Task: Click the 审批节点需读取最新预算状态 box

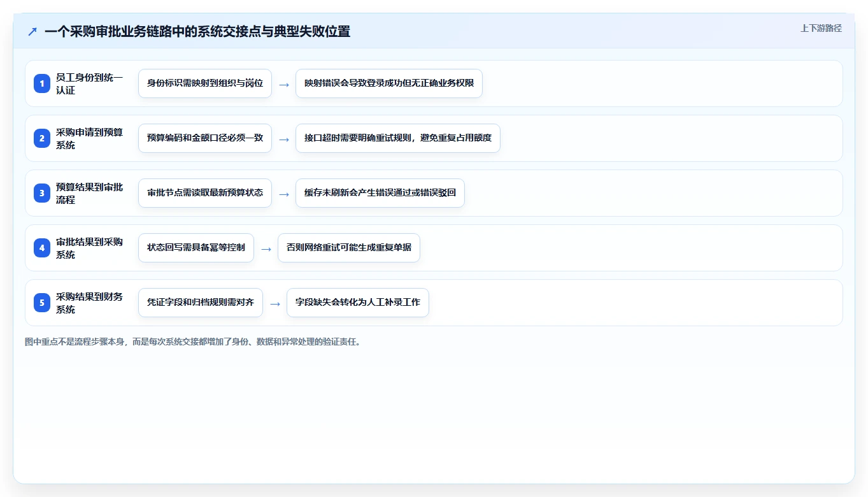Action: point(205,193)
